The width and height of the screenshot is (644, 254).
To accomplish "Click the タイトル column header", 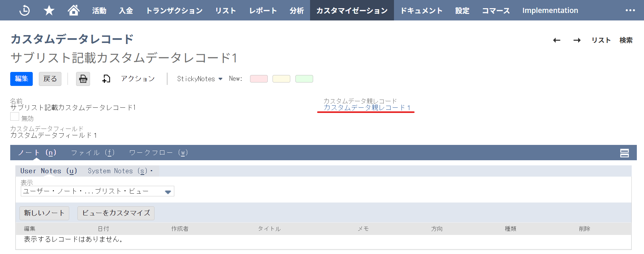I will tap(269, 229).
